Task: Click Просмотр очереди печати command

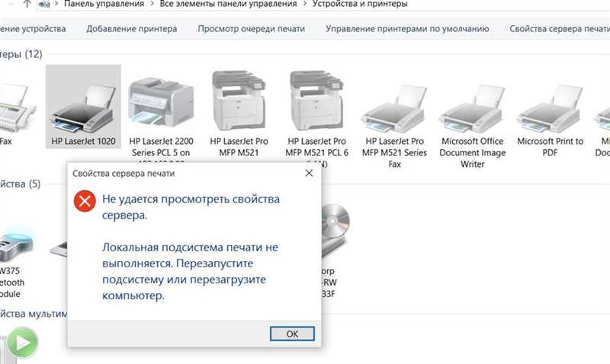Action: pyautogui.click(x=252, y=29)
